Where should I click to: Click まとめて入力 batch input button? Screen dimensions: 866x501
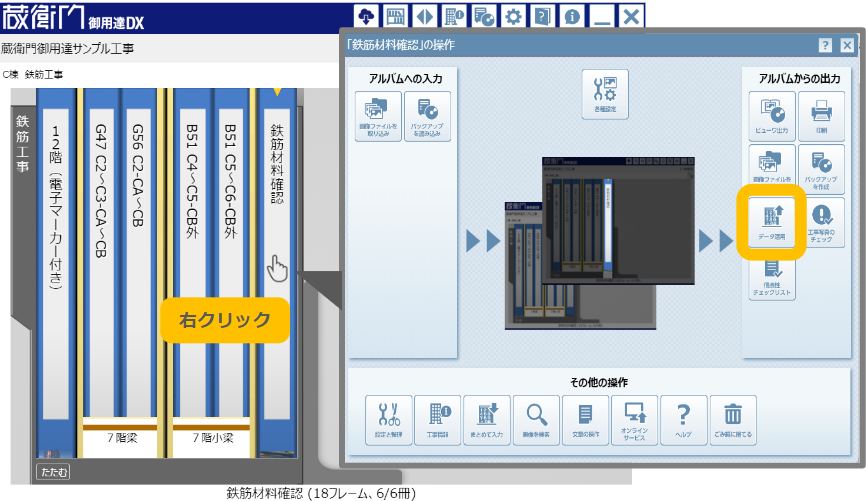click(x=487, y=420)
